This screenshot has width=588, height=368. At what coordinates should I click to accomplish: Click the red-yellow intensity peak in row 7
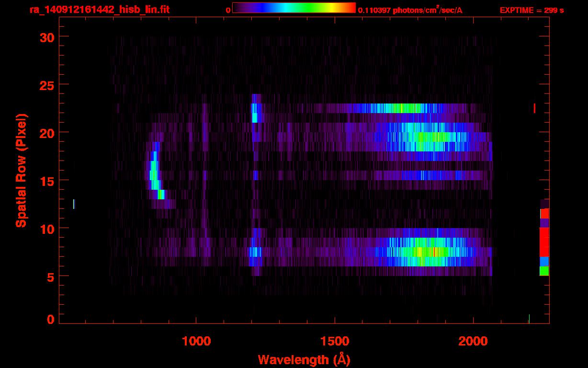434,252
